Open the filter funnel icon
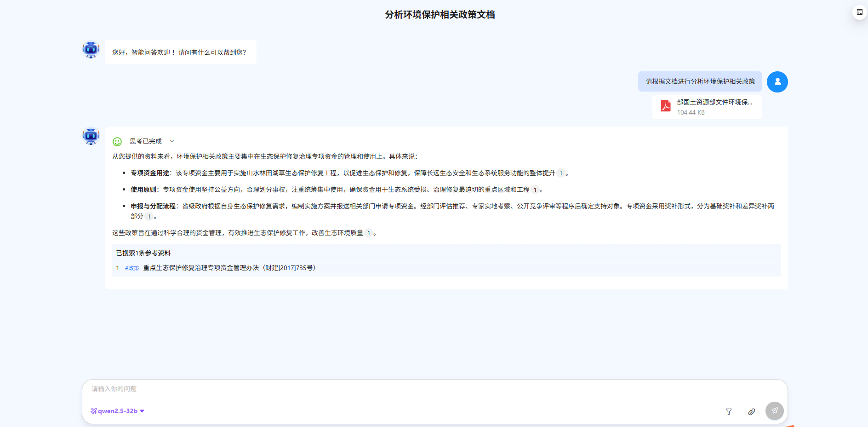 click(729, 412)
